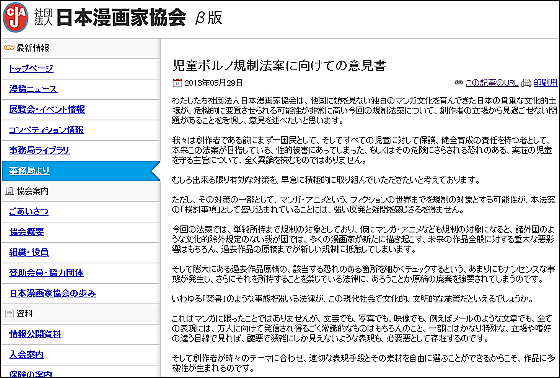560x378 pixels.
Task: Click the この記事のURL link
Action: coord(491,83)
